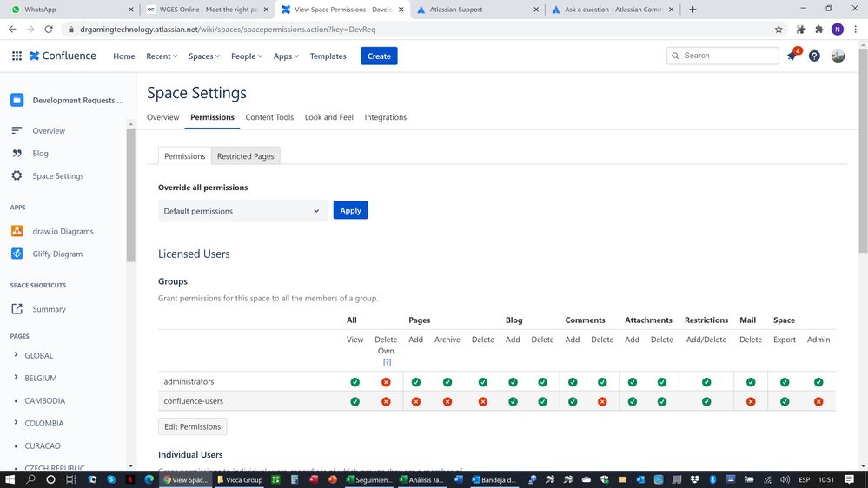Click the user profile avatar
This screenshot has width=868, height=488.
[838, 56]
